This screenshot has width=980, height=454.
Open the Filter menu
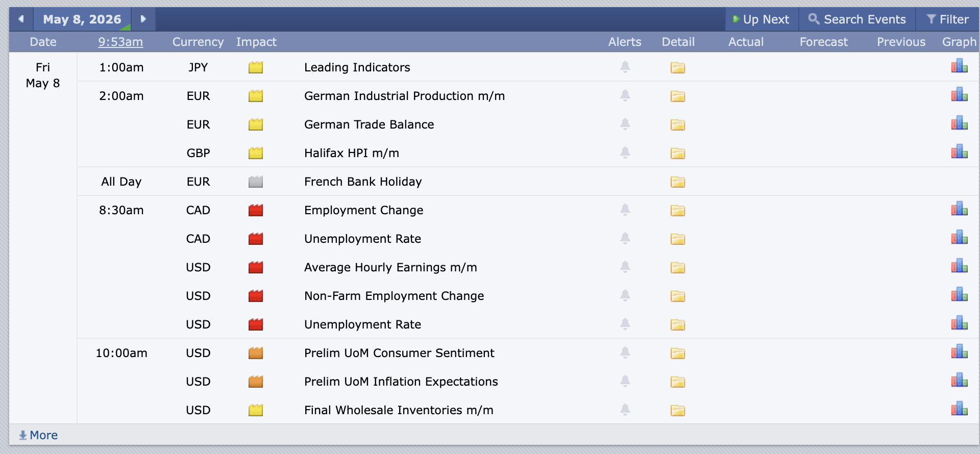(947, 19)
